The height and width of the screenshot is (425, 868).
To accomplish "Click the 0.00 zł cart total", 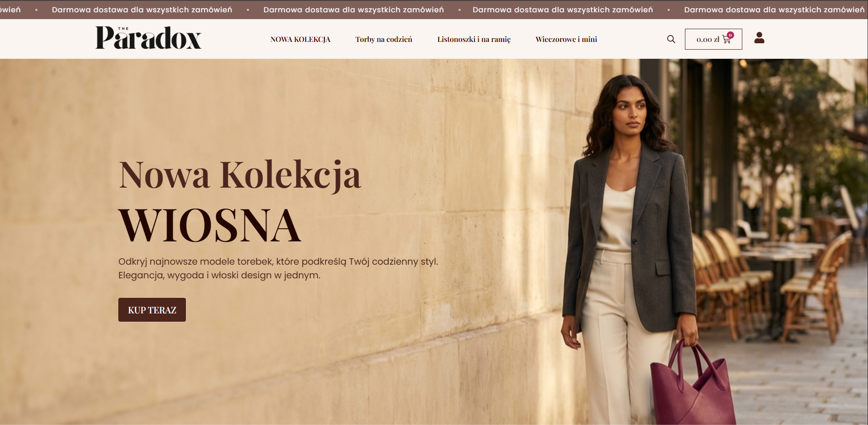I will pos(708,40).
